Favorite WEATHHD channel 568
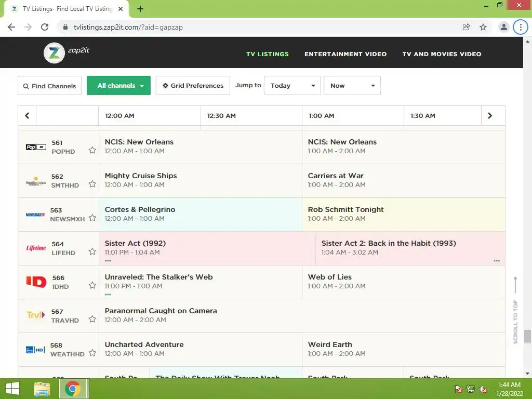Viewport: 532px width, 399px height. point(92,353)
